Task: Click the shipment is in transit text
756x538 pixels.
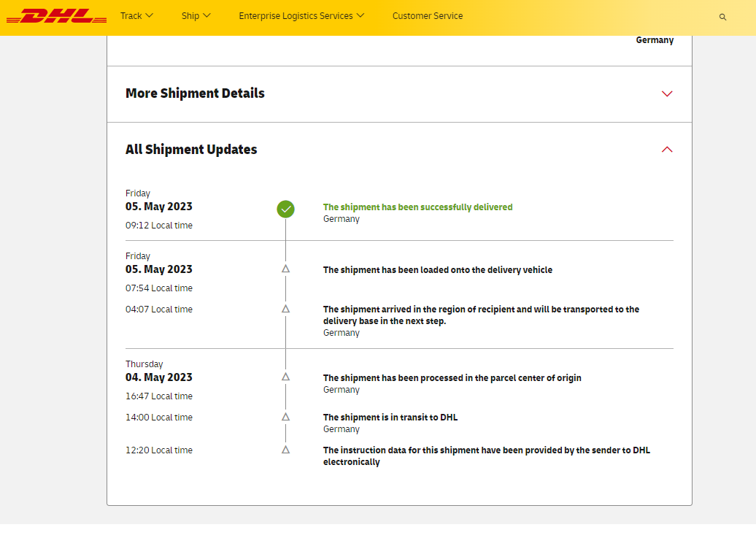Action: click(x=390, y=418)
